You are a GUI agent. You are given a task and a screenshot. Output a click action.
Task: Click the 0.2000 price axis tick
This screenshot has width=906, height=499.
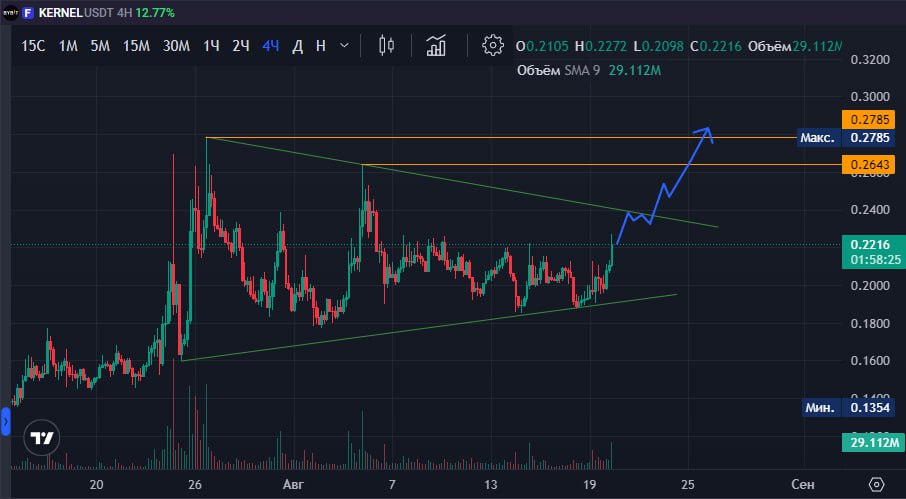[x=871, y=286]
